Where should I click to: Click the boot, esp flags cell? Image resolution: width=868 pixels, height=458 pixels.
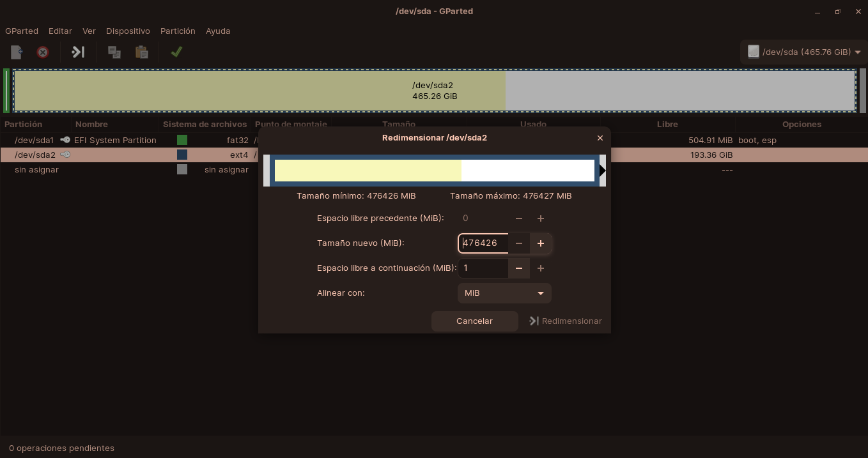[757, 140]
